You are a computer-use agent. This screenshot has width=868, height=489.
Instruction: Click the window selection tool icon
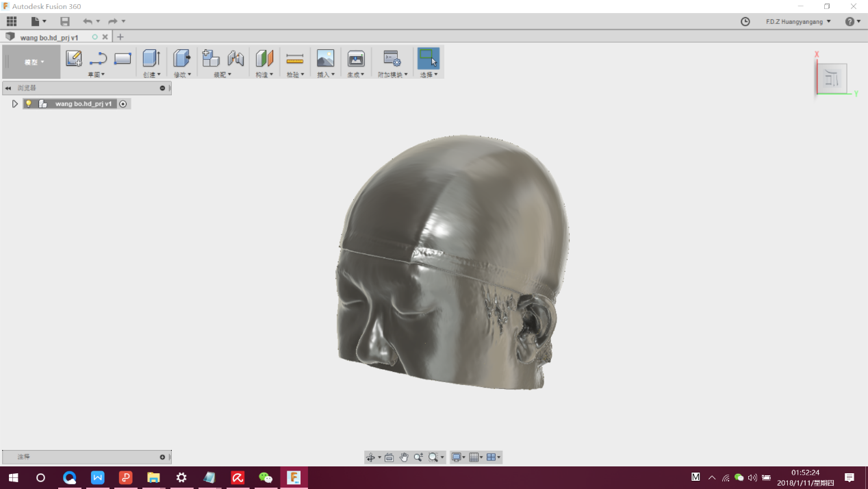[x=429, y=58]
